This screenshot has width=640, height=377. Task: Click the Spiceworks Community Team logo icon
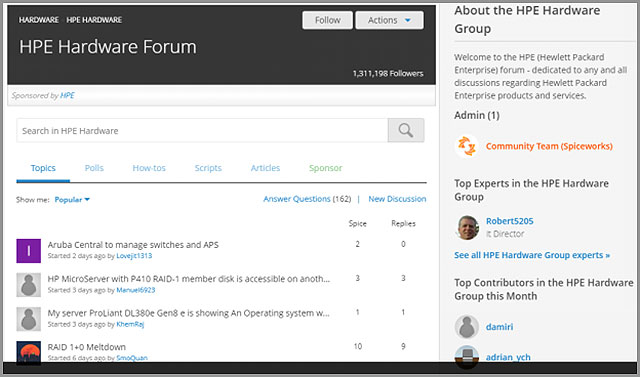tap(467, 146)
